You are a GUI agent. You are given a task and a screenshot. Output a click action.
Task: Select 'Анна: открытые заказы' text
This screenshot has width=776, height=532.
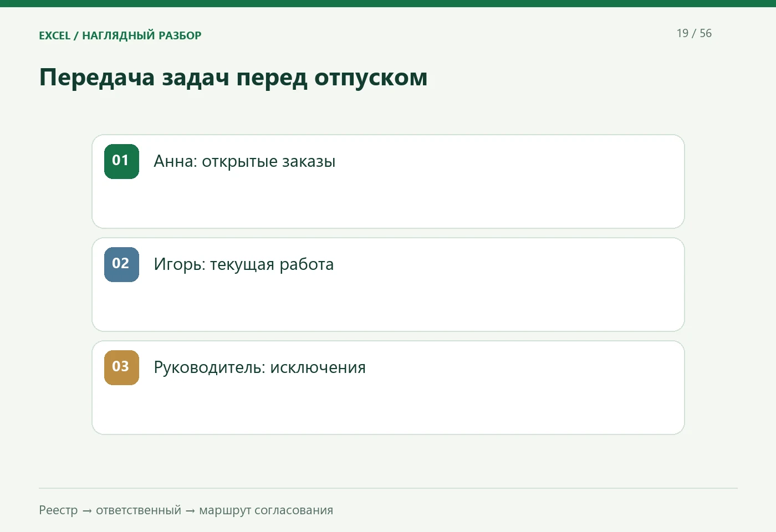tap(244, 161)
